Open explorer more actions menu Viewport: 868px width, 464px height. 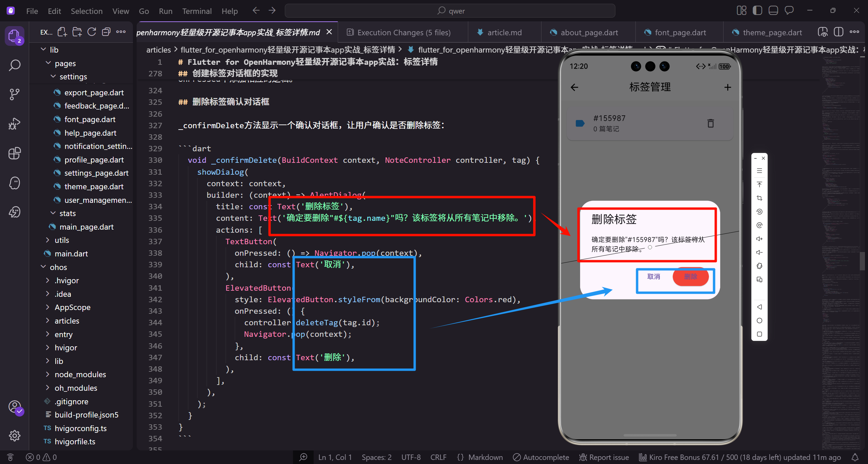[x=121, y=32]
